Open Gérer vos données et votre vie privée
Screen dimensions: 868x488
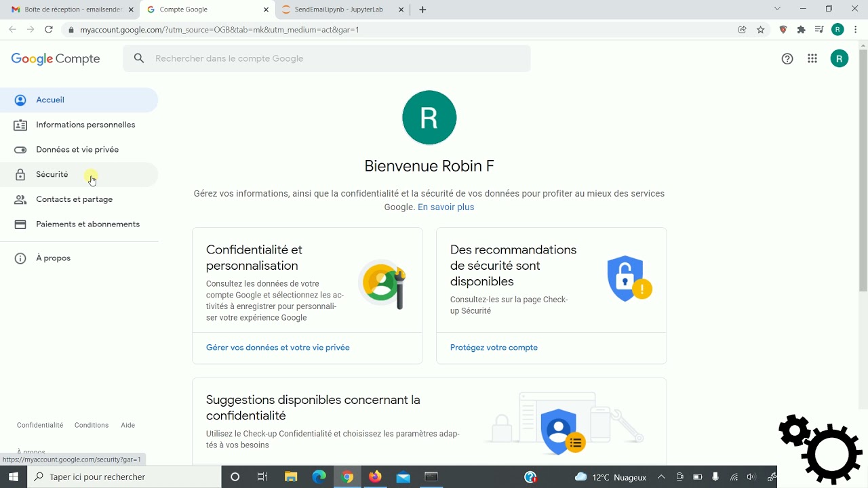(x=278, y=348)
